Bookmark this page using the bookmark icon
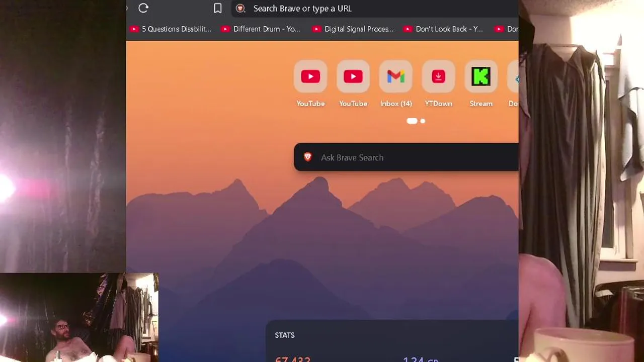The height and width of the screenshot is (362, 644). (217, 8)
